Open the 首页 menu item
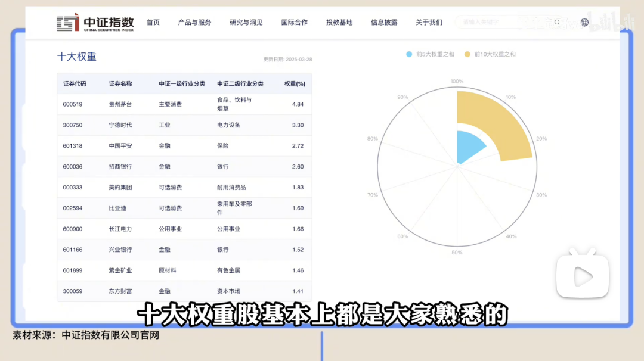Screen dimensions: 644x361 click(153, 23)
